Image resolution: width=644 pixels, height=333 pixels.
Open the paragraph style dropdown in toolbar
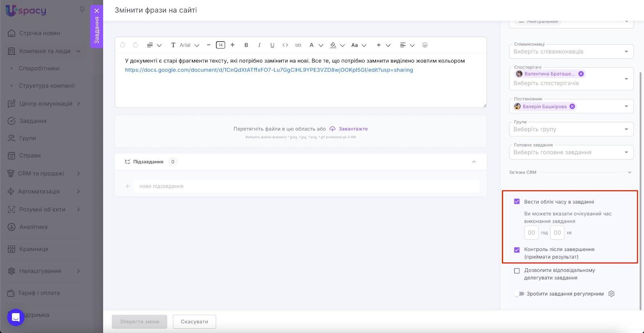[x=154, y=45]
